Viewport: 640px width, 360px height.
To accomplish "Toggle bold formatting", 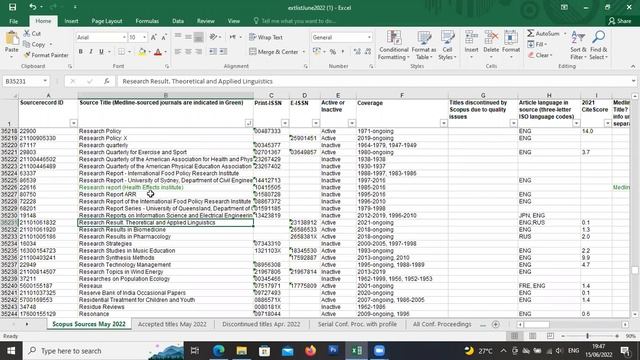I will (x=80, y=52).
